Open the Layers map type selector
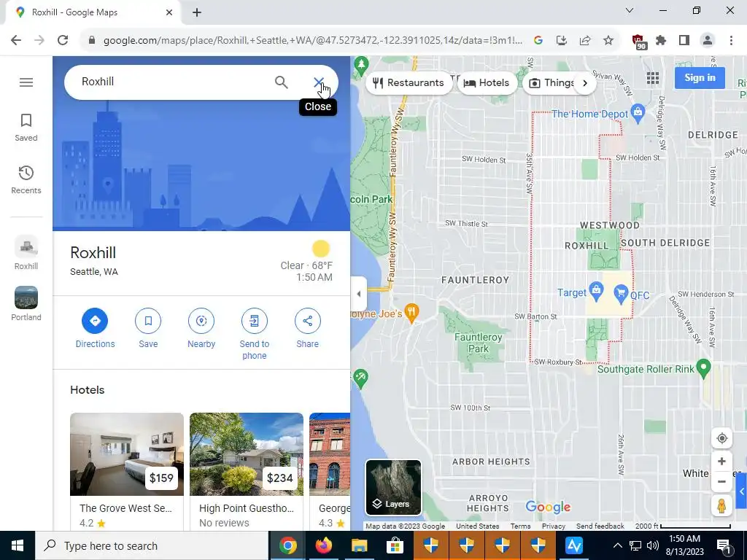Image resolution: width=747 pixels, height=560 pixels. tap(393, 487)
